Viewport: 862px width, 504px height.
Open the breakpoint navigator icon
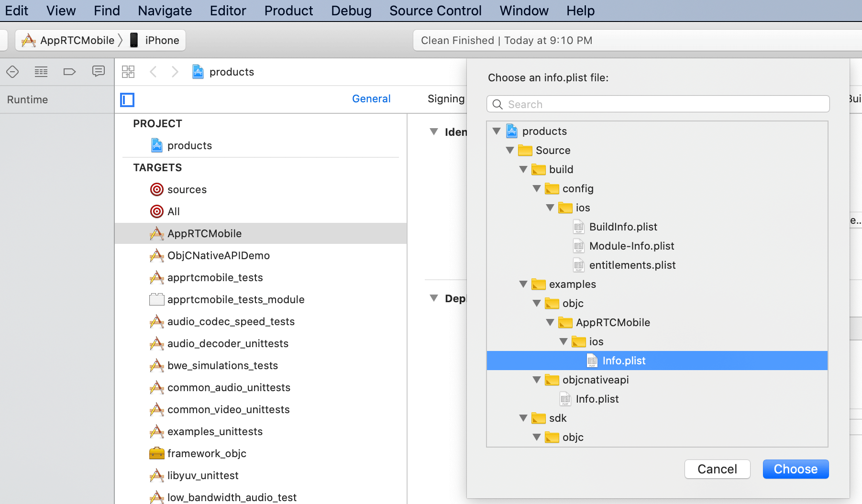(70, 72)
